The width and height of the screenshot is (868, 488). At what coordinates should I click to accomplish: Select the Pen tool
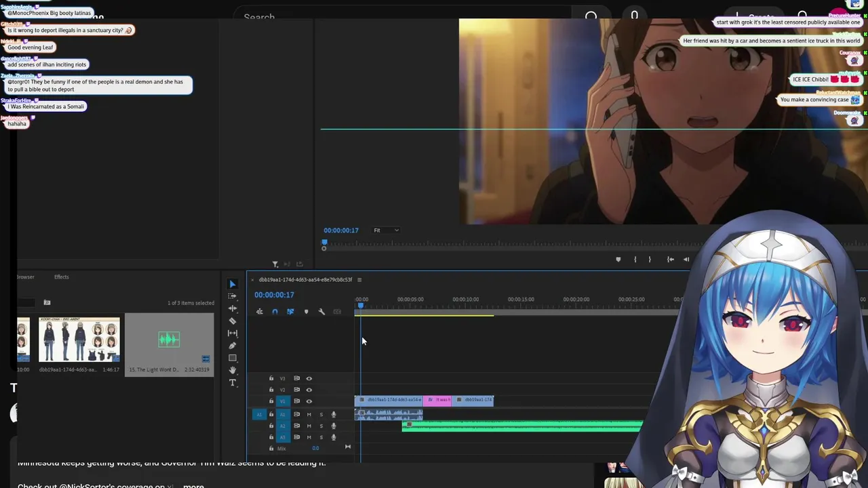pyautogui.click(x=232, y=346)
